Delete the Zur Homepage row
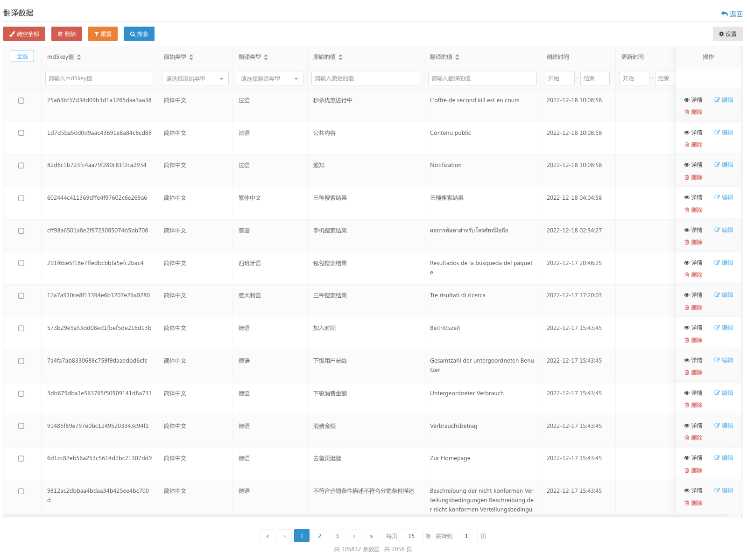 click(693, 470)
